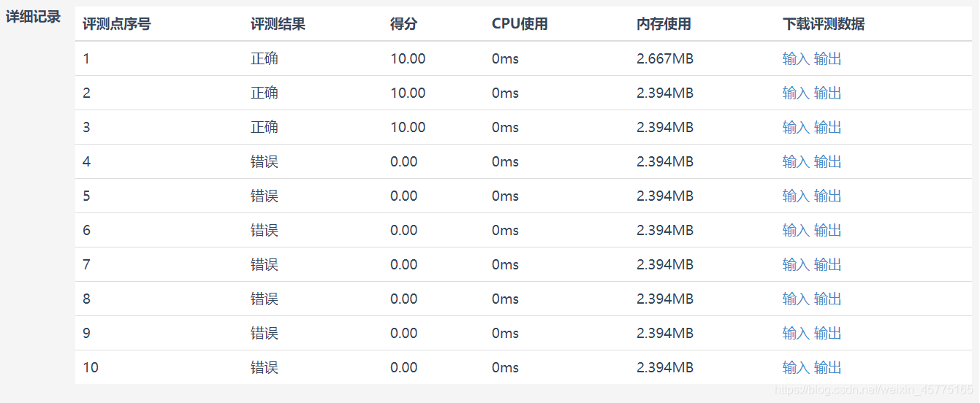Screen dimensions: 980x403
Task: Download the 输入 file for test point 2
Action: point(796,93)
